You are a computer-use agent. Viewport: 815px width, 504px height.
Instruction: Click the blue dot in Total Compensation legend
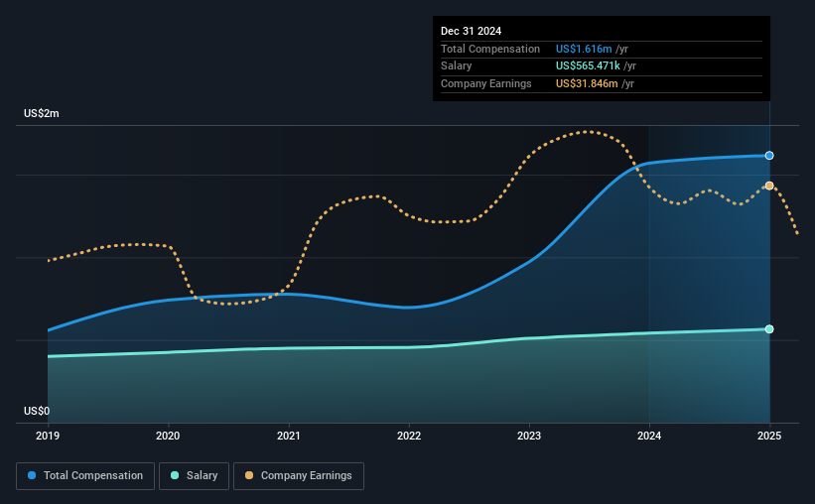(x=32, y=475)
